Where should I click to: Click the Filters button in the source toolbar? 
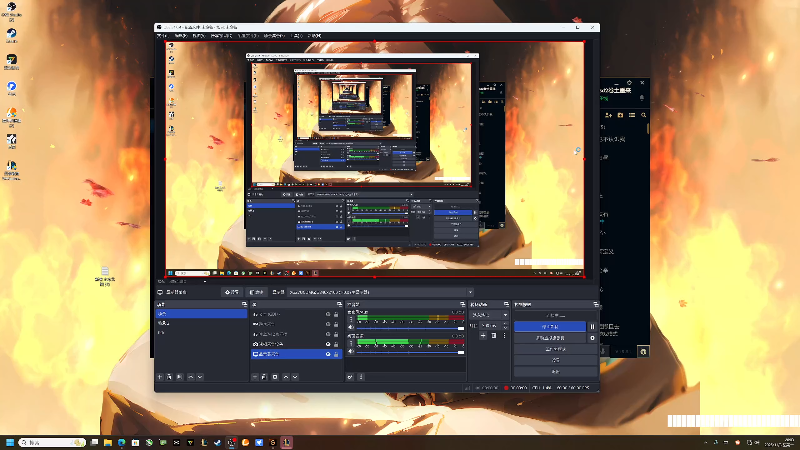[x=257, y=292]
